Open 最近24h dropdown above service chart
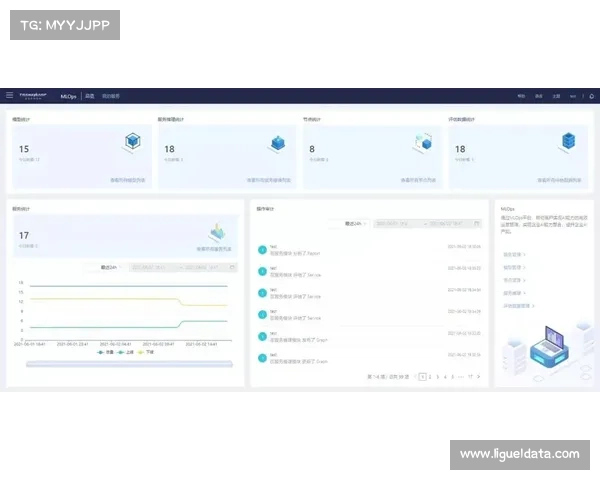 (x=111, y=267)
